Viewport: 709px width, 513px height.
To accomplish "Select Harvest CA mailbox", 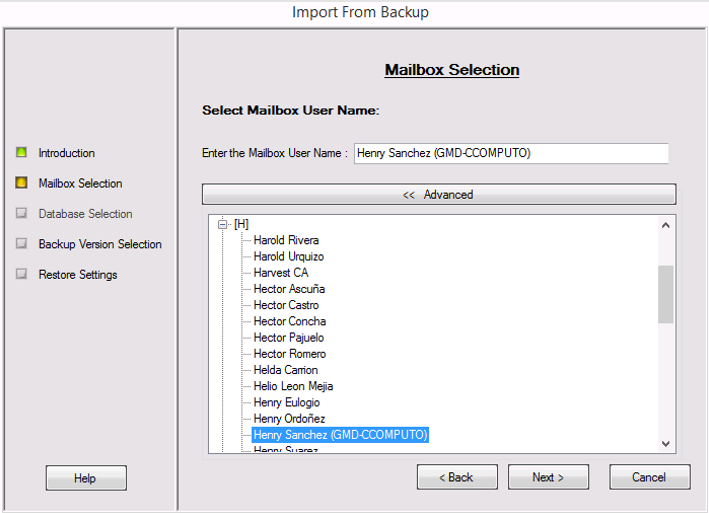I will click(x=281, y=273).
